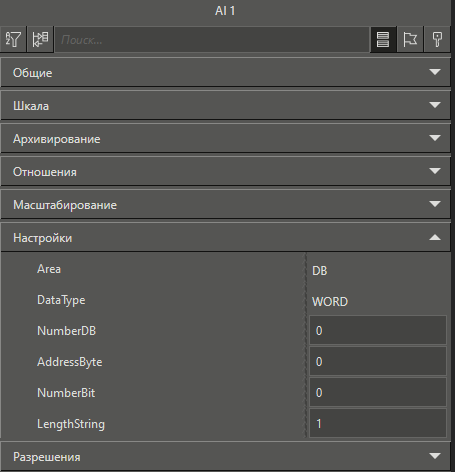The image size is (455, 472).
Task: Expand the Общие section arrow
Action: tap(435, 72)
